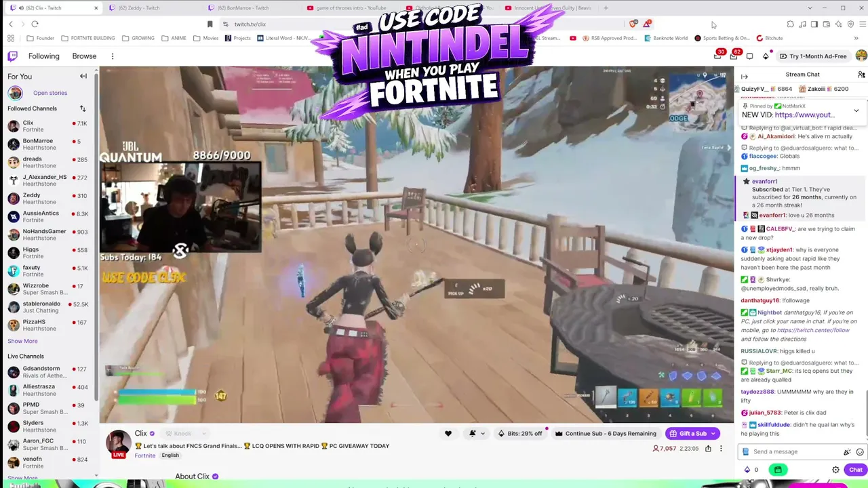This screenshot has width=868, height=488.
Task: Open the twitch.center/follow link in chat
Action: click(x=812, y=331)
